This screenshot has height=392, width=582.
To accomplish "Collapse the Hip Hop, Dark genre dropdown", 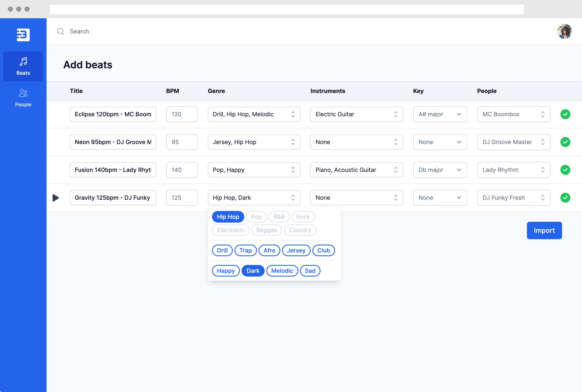I will [254, 198].
